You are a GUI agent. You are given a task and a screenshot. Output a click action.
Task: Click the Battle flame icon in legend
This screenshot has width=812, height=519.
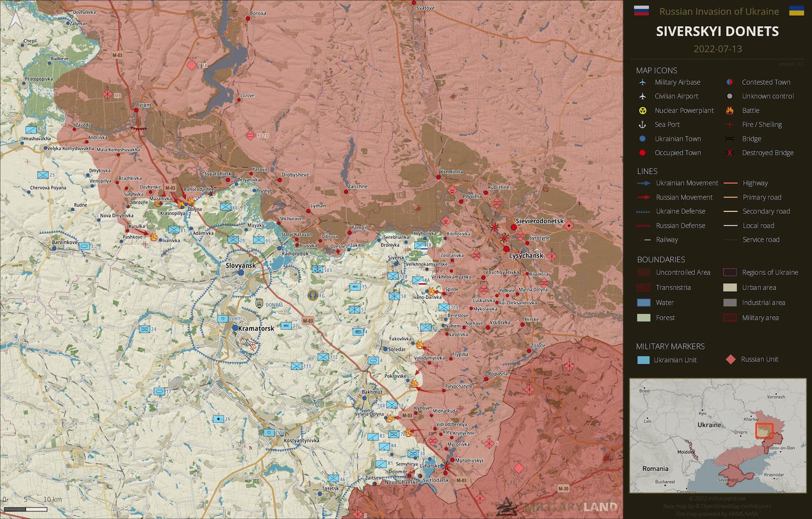click(730, 110)
